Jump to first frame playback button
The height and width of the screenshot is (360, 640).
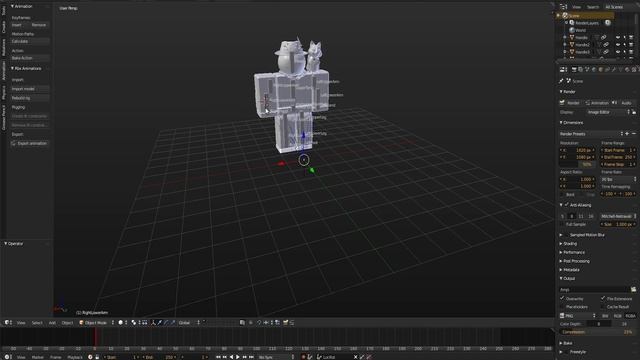tap(218, 357)
